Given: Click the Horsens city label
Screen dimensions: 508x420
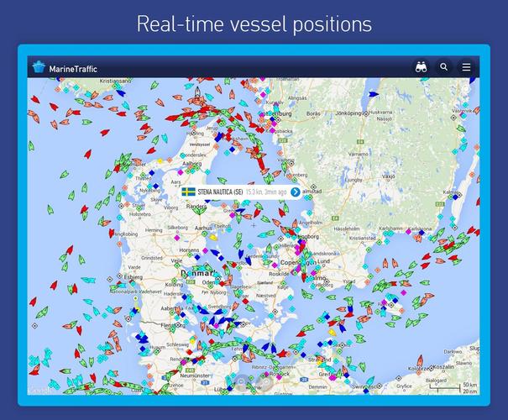Looking at the screenshot, I should 189,250.
